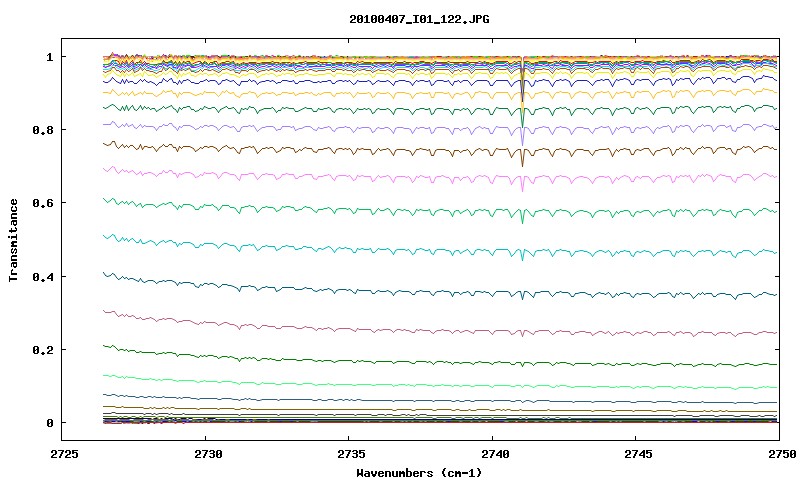The image size is (800, 480).
Task: Click the x-axis tick label 2745
Action: 638,454
